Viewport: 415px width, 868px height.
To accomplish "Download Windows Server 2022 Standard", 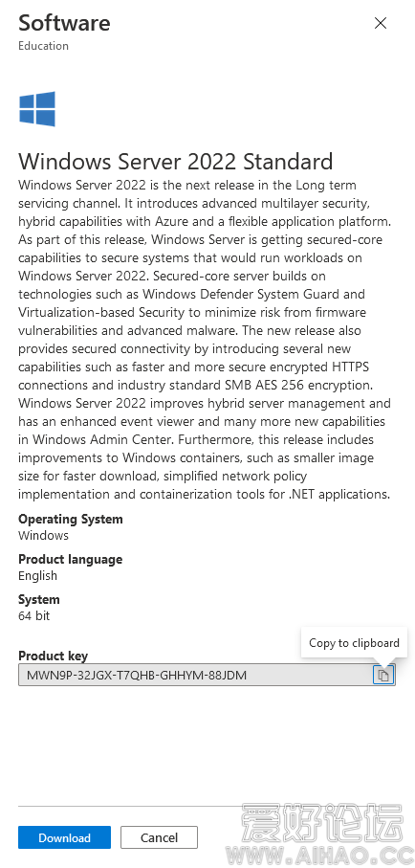I will (x=64, y=837).
